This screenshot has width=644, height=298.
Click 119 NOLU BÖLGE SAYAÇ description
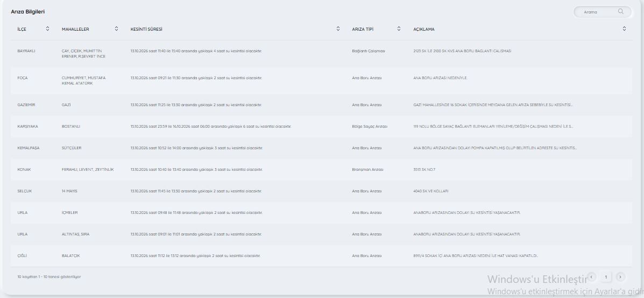click(x=493, y=126)
